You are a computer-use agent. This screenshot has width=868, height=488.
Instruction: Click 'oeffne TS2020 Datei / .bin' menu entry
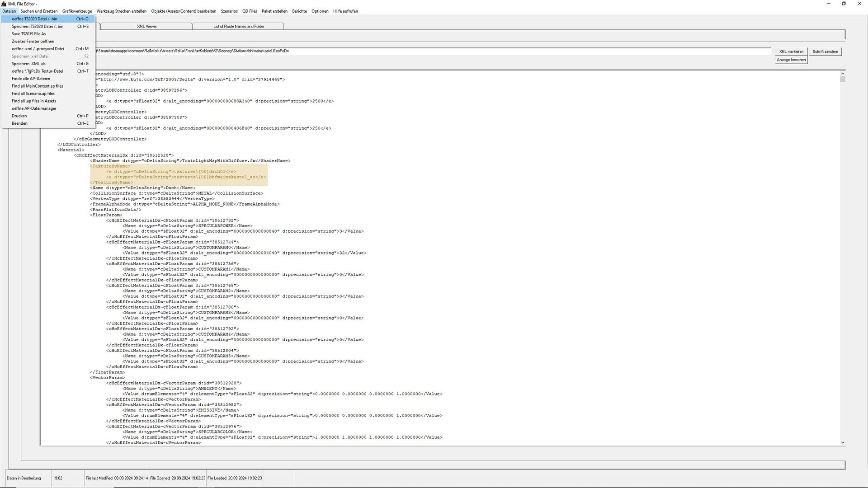pos(34,19)
